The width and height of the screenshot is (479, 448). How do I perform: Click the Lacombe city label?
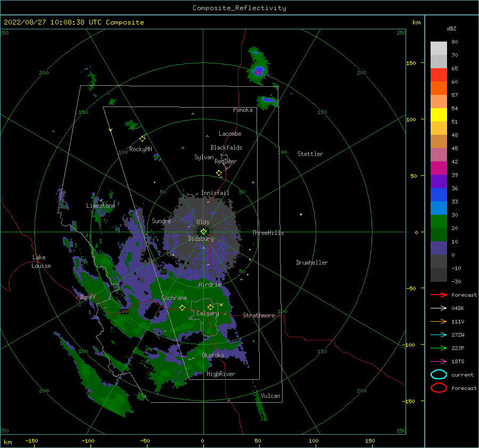pos(230,134)
